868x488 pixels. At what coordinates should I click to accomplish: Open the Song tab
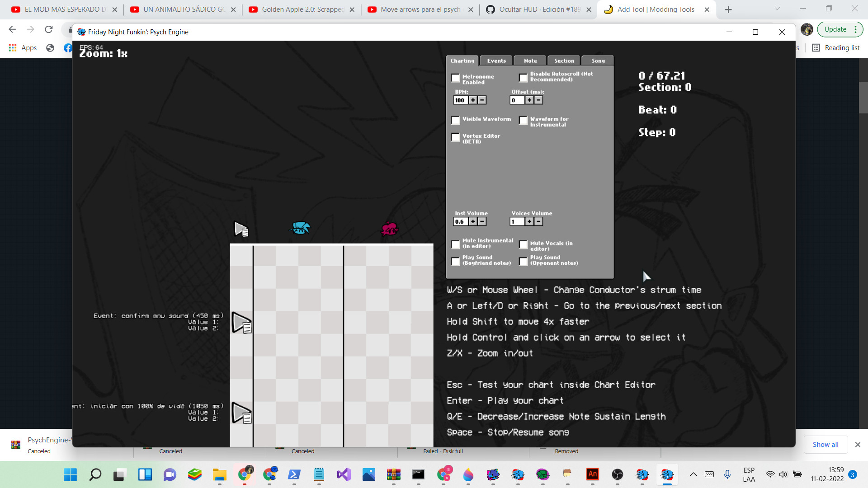598,61
